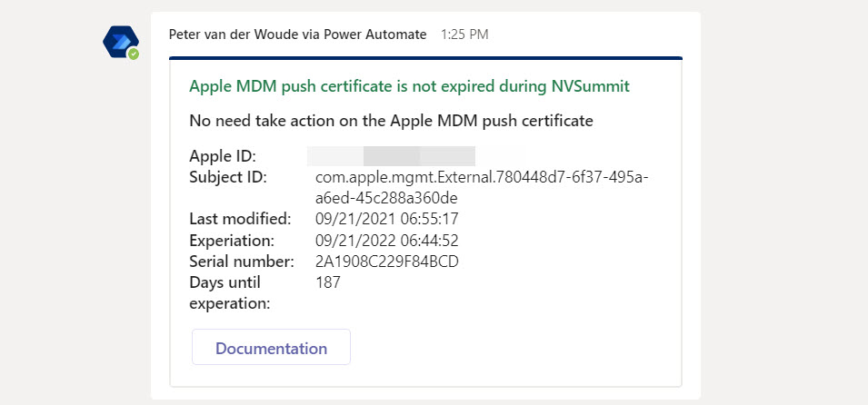Click the days value 187
This screenshot has height=405, width=868.
click(328, 282)
